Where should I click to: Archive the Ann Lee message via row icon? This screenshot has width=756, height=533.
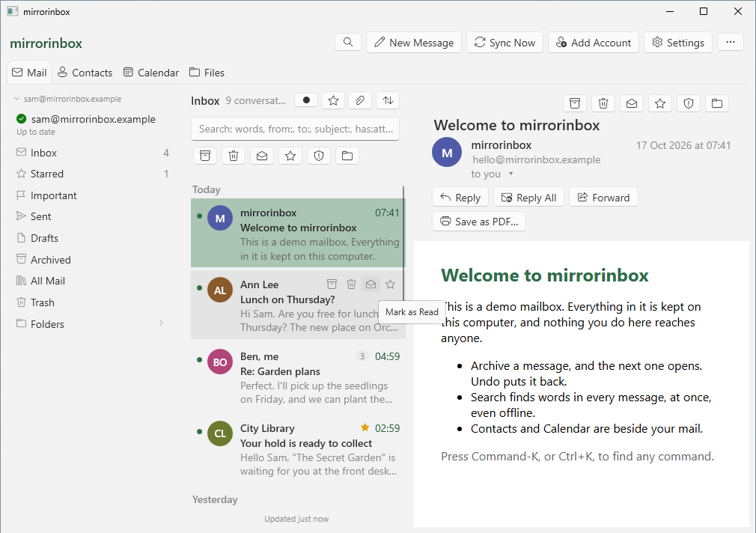tap(332, 284)
